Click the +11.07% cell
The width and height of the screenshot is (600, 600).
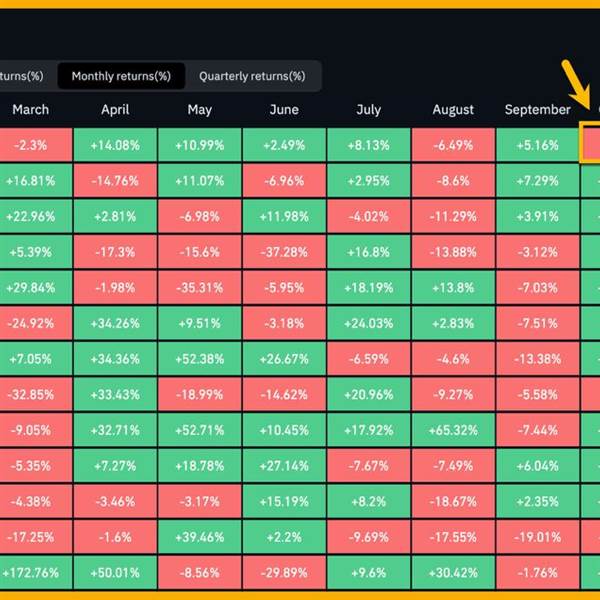point(200,180)
